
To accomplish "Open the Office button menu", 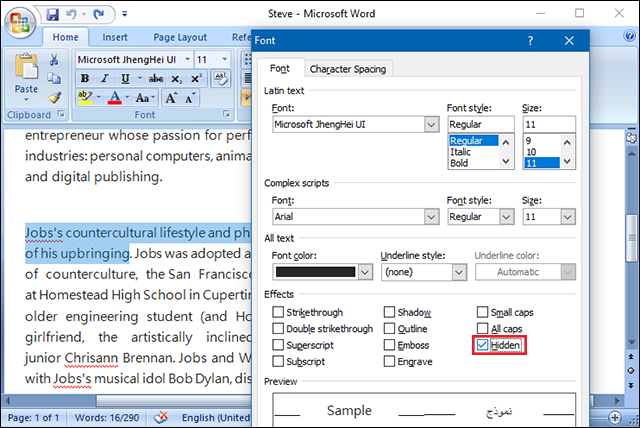I will coord(20,22).
